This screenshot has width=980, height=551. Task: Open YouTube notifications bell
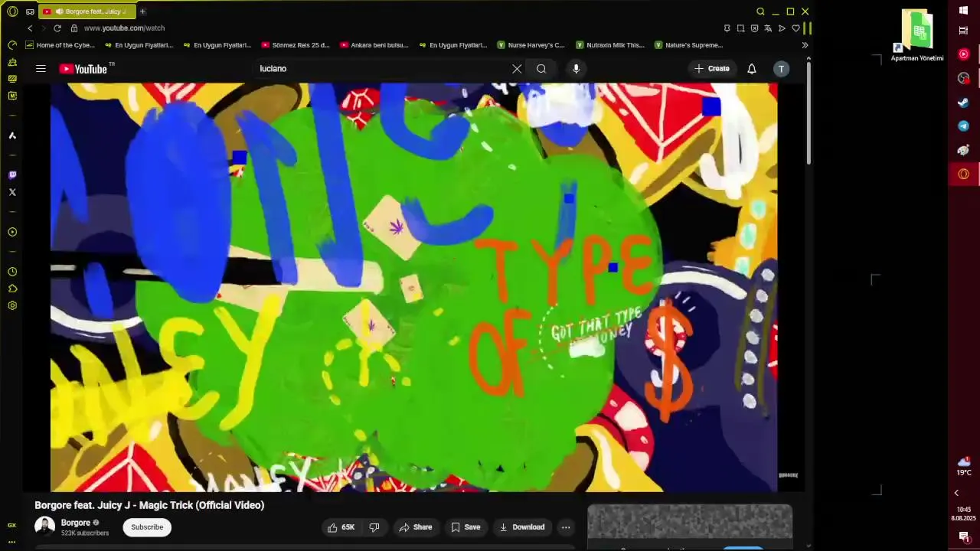(752, 69)
